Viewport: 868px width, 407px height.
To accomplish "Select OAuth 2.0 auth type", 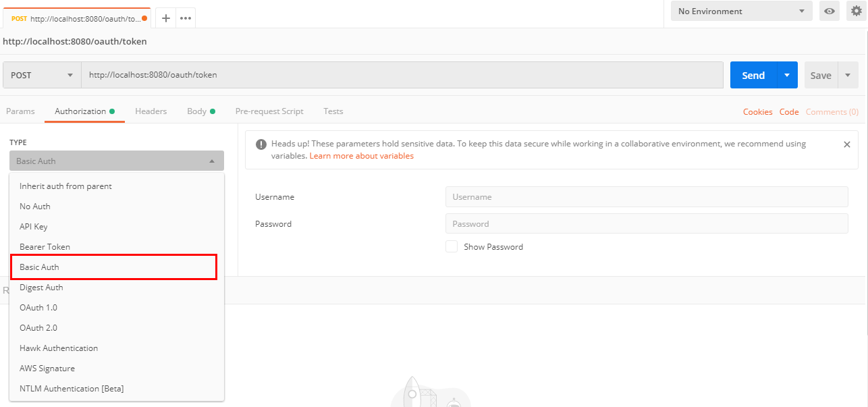I will (x=117, y=327).
